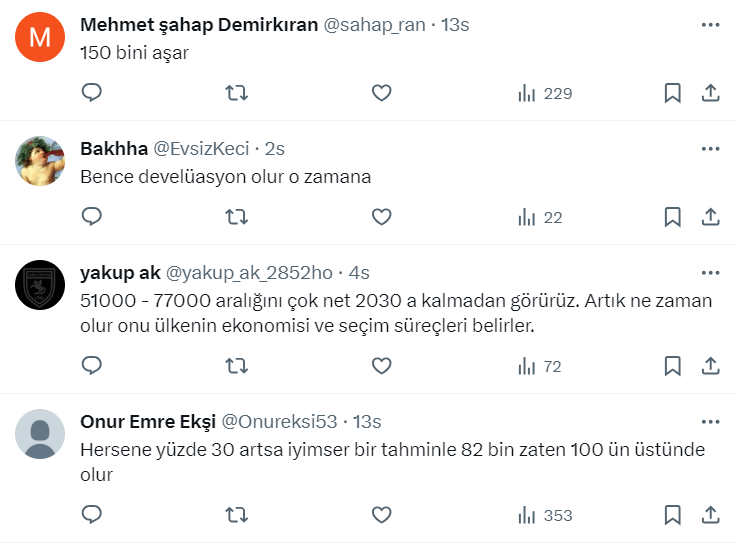View analytics showing 72 views
Image resolution: width=737 pixels, height=543 pixels.
(x=540, y=366)
